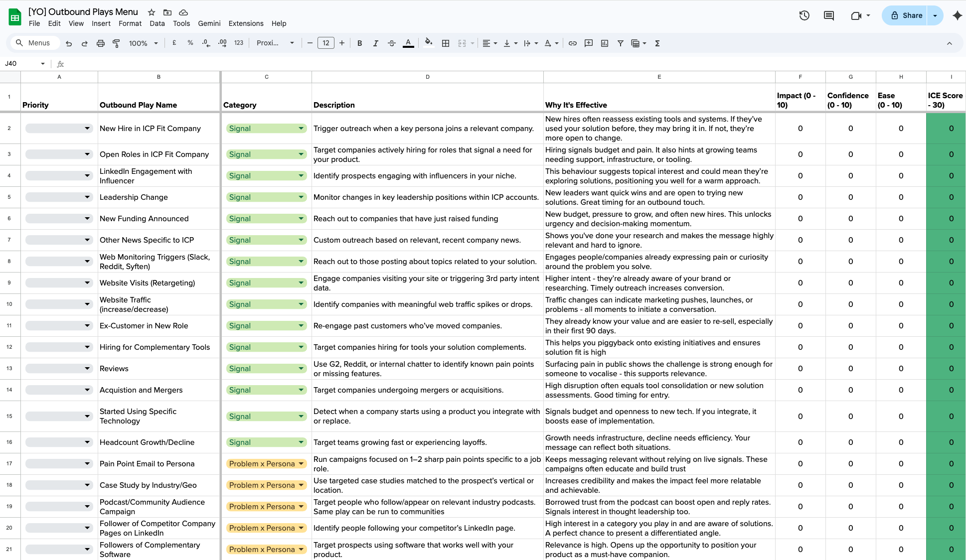Click the insert chart icon
The image size is (966, 560).
pos(605,43)
